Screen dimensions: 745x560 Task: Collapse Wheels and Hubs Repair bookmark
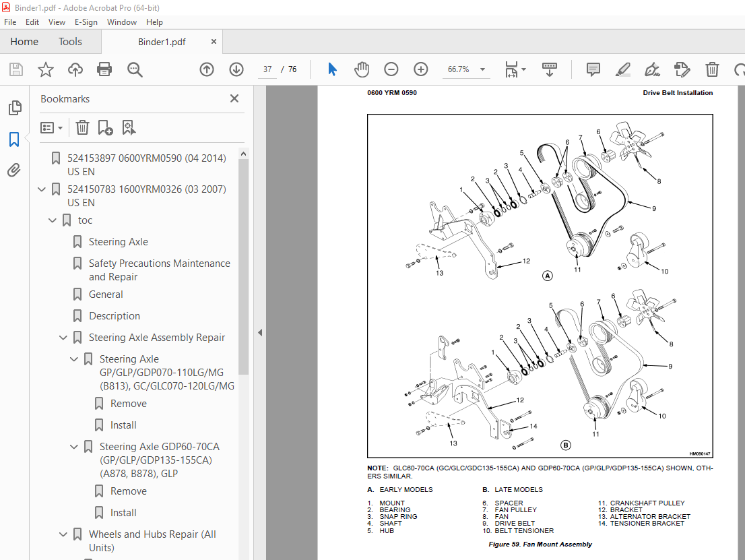63,534
